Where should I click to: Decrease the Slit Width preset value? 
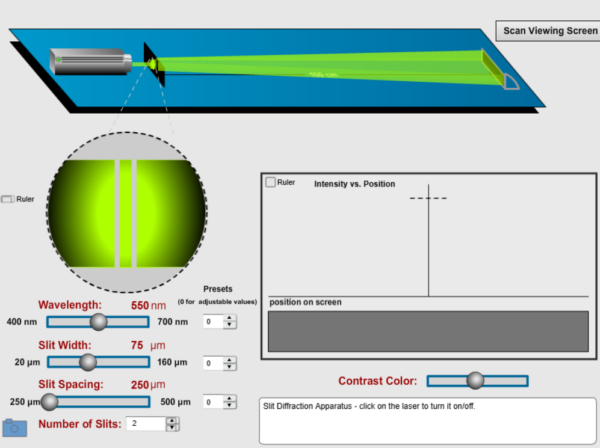pos(231,367)
